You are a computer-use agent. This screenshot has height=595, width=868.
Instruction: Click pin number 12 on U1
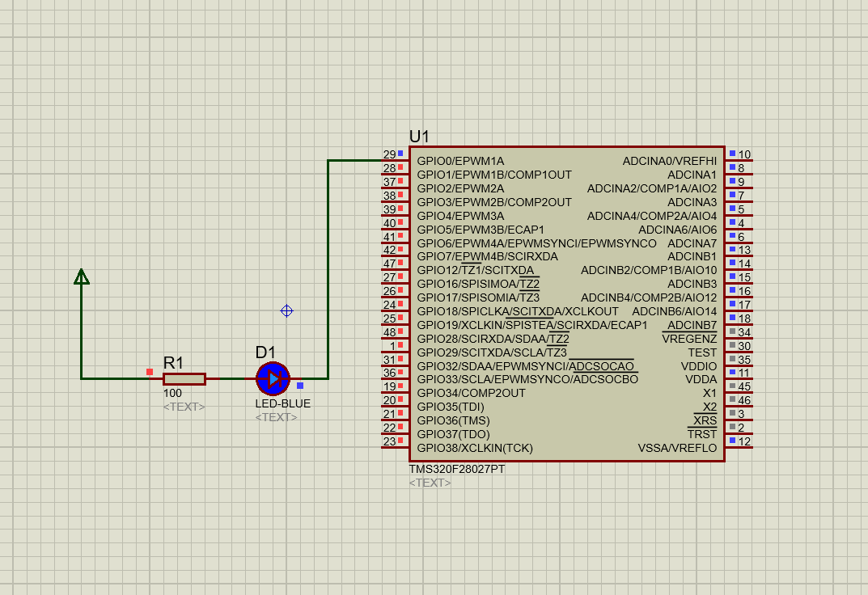tap(744, 442)
